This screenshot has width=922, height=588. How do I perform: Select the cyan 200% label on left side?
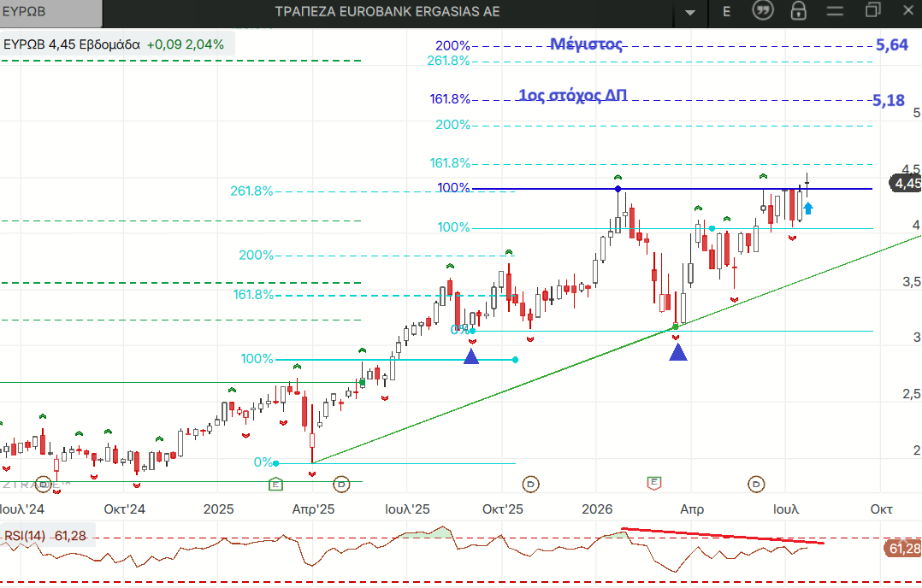point(257,255)
